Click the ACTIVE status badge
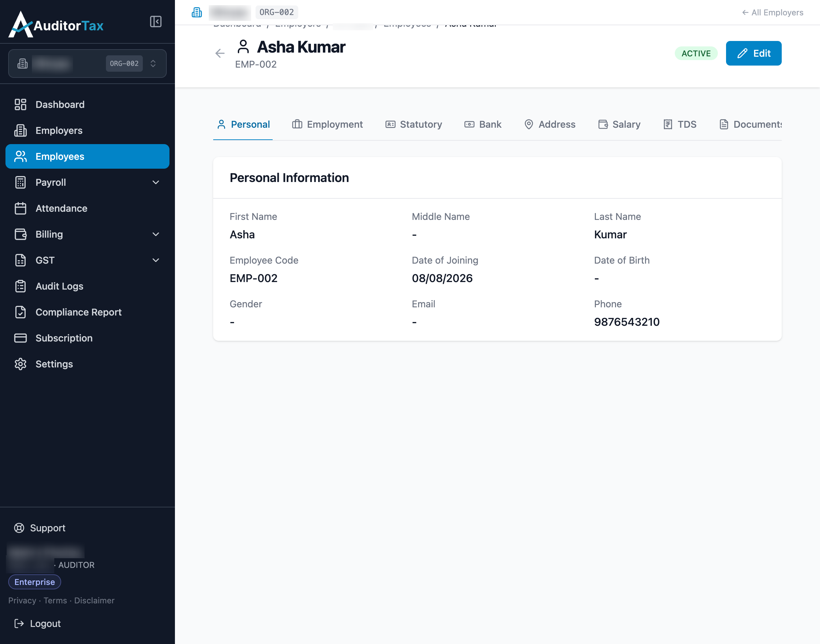 pyautogui.click(x=696, y=53)
